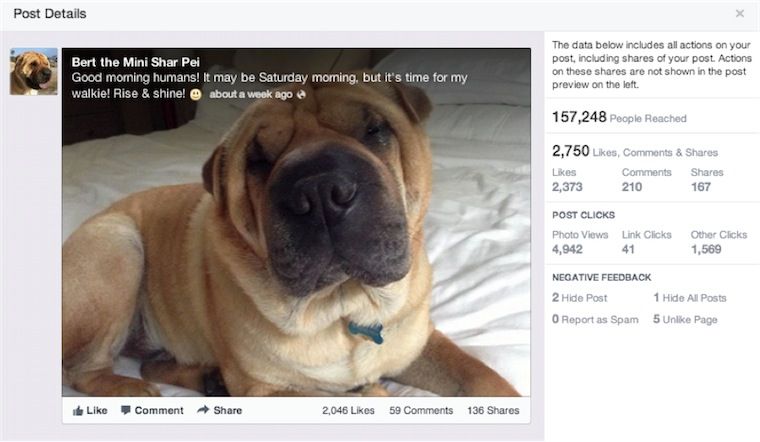Click the Like thumbs-up icon

click(x=78, y=410)
